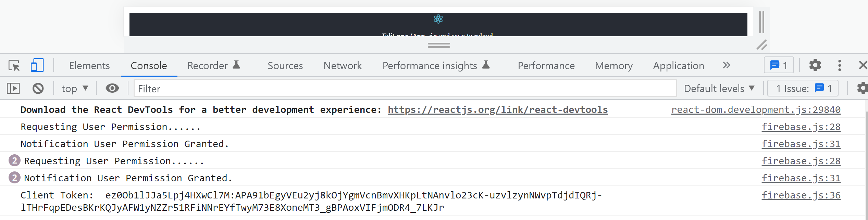The image size is (868, 220).
Task: Click the blue issues counter badge
Action: [x=779, y=65]
